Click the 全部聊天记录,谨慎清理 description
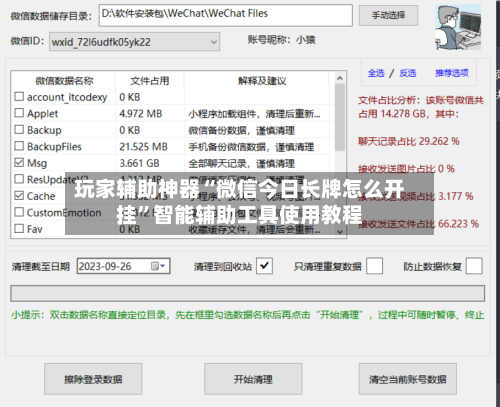Image resolution: width=500 pixels, height=407 pixels. point(242,163)
